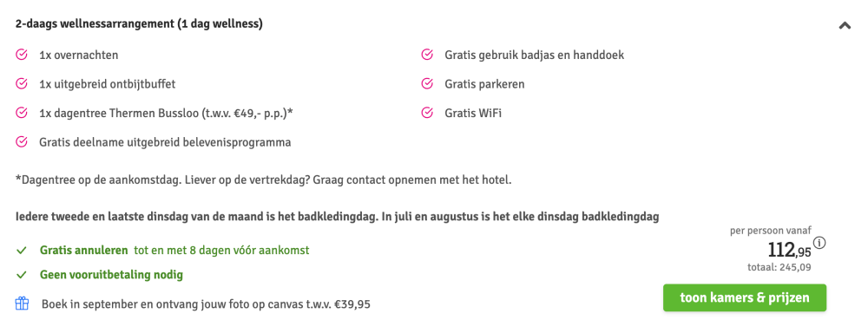Screen dimensions: 868x333
Task: Click the Geen vooruitbetaling nodig text
Action: point(111,274)
